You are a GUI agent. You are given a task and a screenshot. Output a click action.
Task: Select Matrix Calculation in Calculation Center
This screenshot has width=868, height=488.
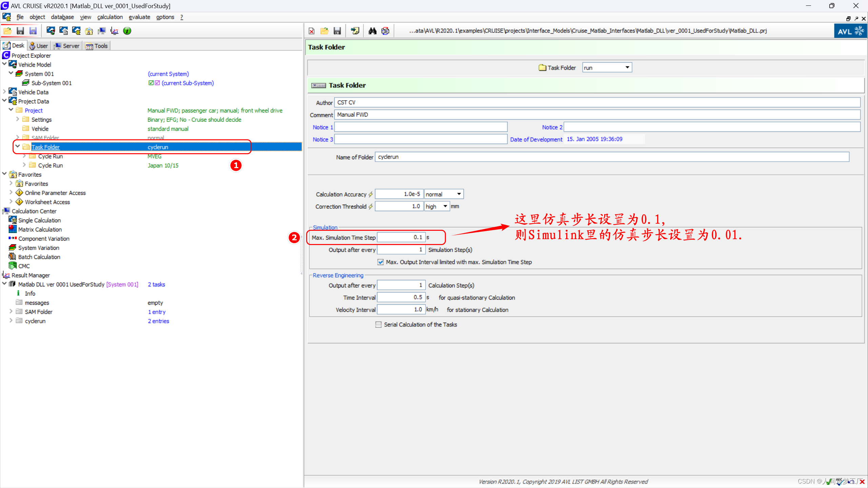tap(40, 229)
